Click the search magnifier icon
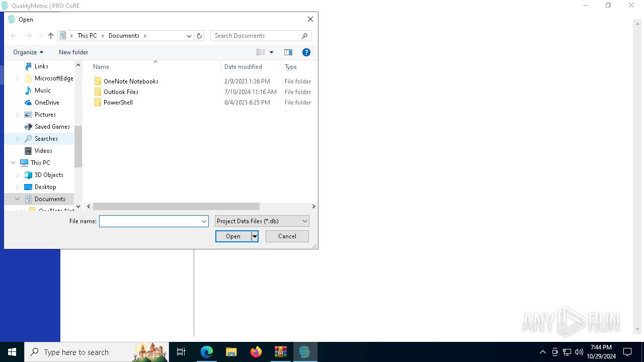644x362 pixels. (x=304, y=36)
